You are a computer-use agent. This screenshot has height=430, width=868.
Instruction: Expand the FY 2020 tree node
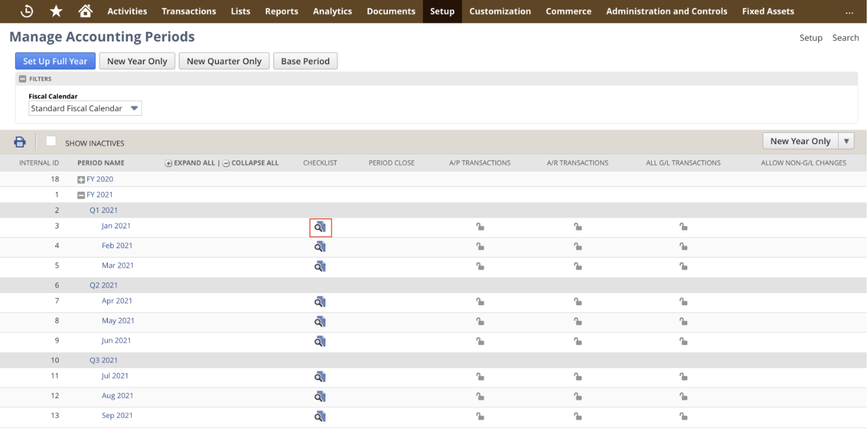81,179
